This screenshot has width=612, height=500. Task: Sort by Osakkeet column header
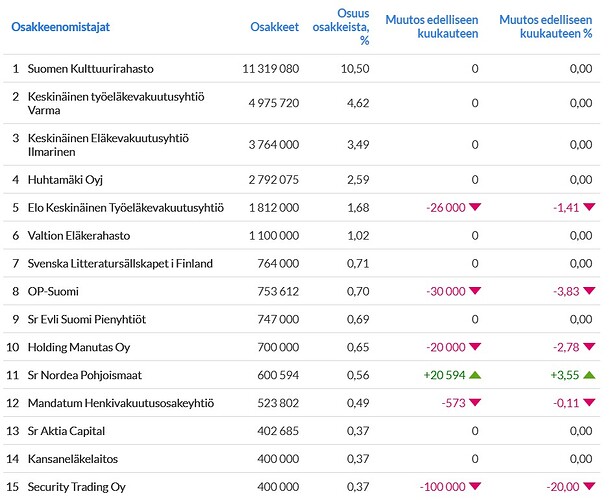click(274, 27)
